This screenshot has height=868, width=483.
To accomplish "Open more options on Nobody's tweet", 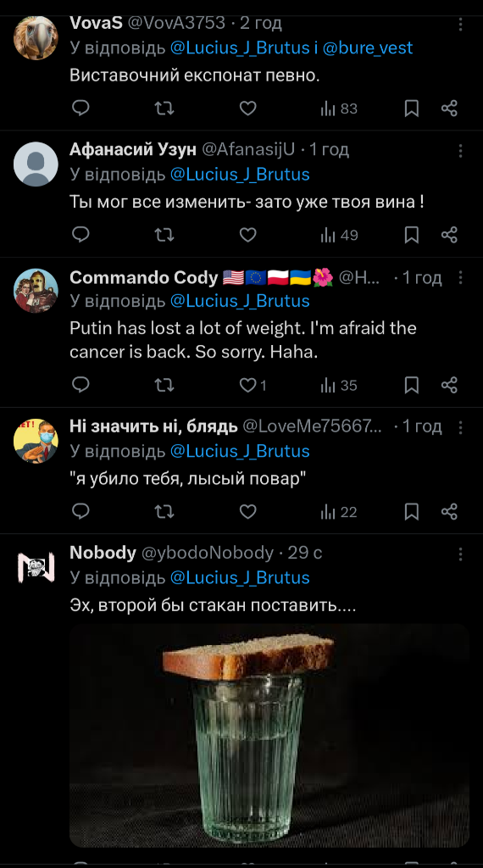I will 460,554.
